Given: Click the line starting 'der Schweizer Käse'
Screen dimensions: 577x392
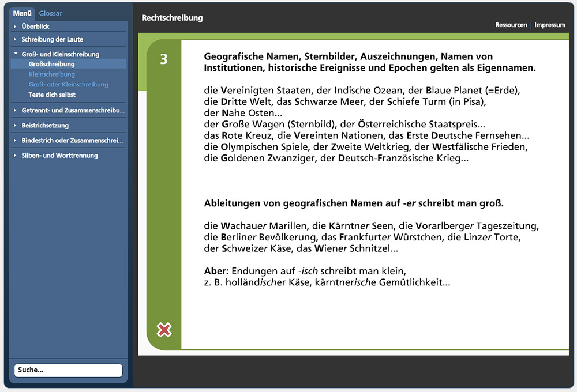Looking at the screenshot, I should tap(301, 248).
